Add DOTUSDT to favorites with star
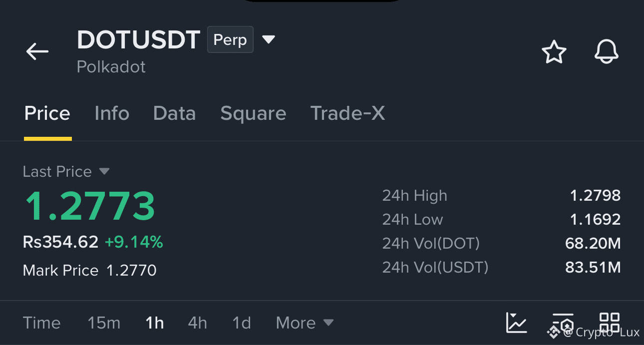The image size is (644, 345). pyautogui.click(x=554, y=52)
